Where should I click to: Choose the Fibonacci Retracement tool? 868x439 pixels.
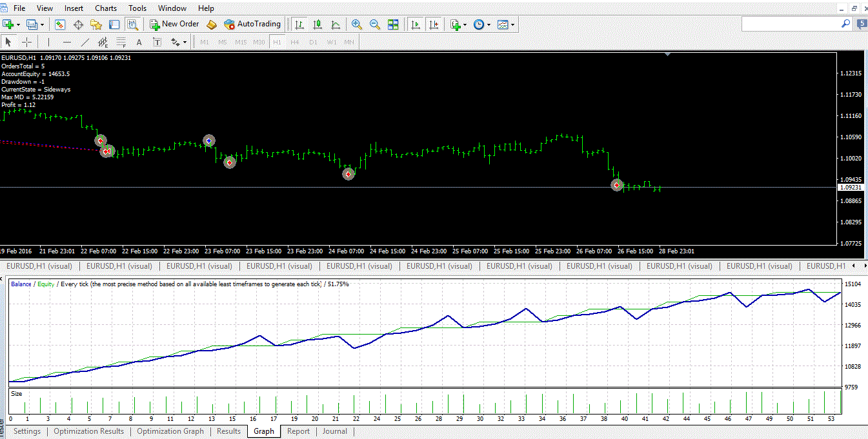click(x=121, y=43)
